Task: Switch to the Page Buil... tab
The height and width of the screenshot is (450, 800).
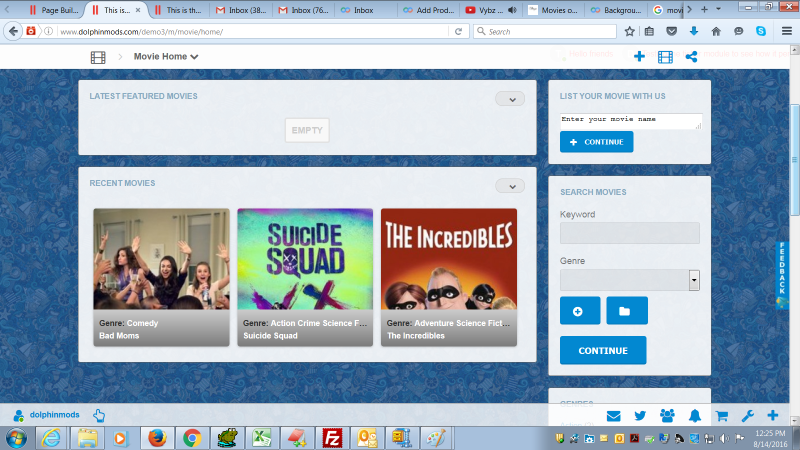Action: (x=54, y=10)
